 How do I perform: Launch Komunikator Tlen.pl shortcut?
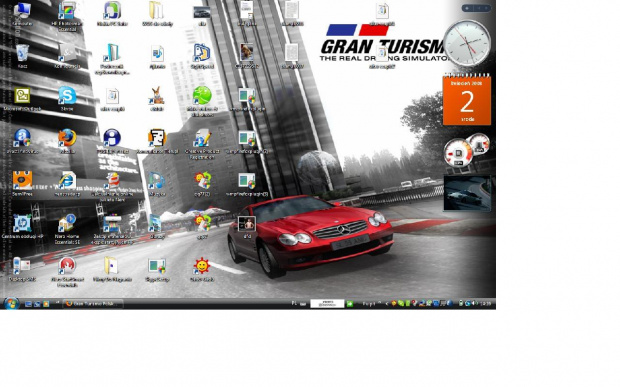click(x=157, y=138)
